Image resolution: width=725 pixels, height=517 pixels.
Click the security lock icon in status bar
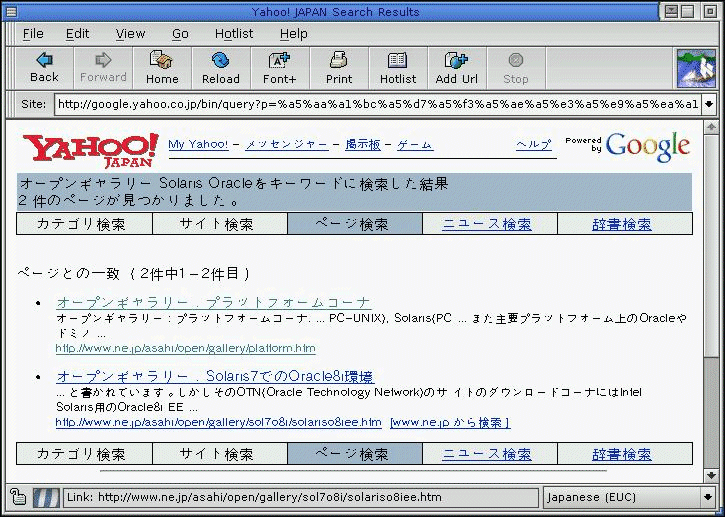click(18, 497)
